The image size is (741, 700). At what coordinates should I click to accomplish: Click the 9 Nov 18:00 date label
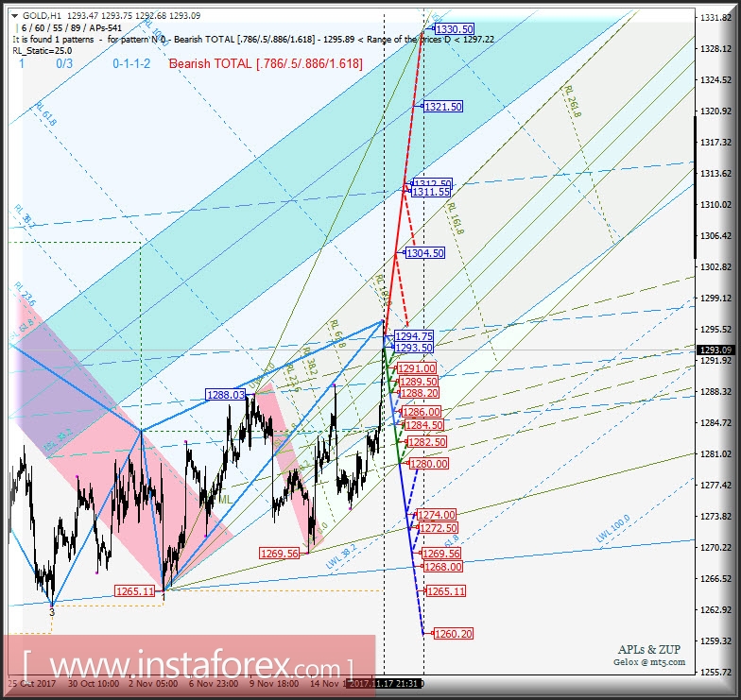274,684
